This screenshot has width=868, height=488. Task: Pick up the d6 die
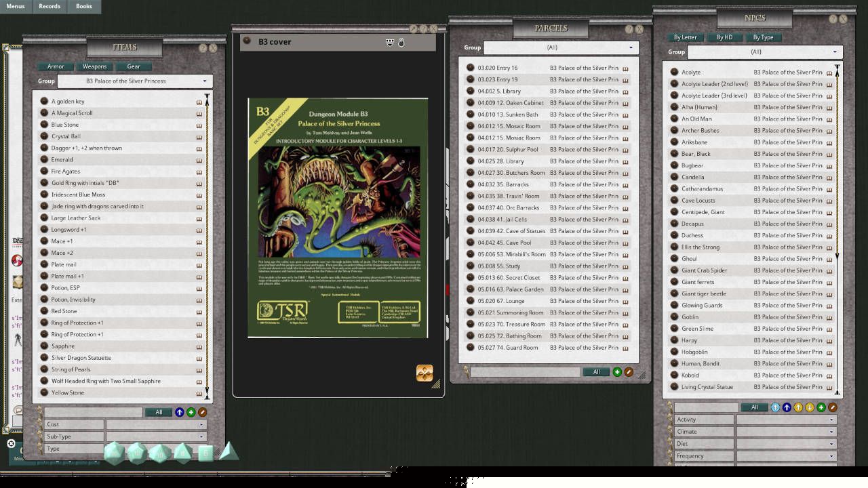click(x=205, y=453)
